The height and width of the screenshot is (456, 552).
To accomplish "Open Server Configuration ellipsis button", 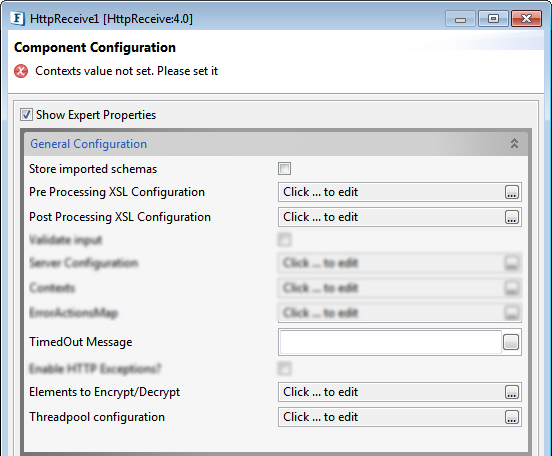I will (512, 263).
